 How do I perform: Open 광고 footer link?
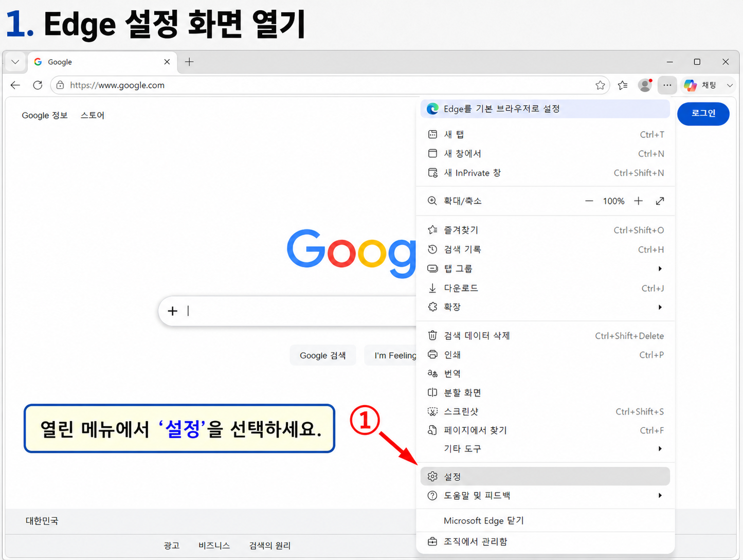tap(171, 546)
